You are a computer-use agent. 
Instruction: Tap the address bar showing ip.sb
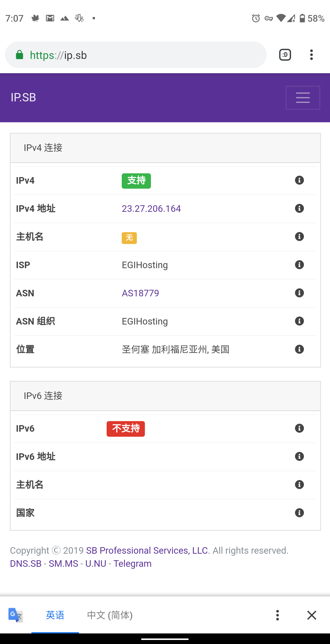pos(136,55)
